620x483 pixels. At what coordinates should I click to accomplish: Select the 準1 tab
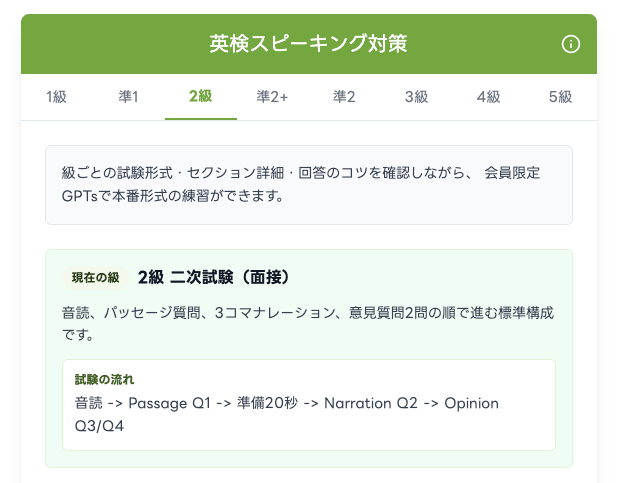point(129,97)
